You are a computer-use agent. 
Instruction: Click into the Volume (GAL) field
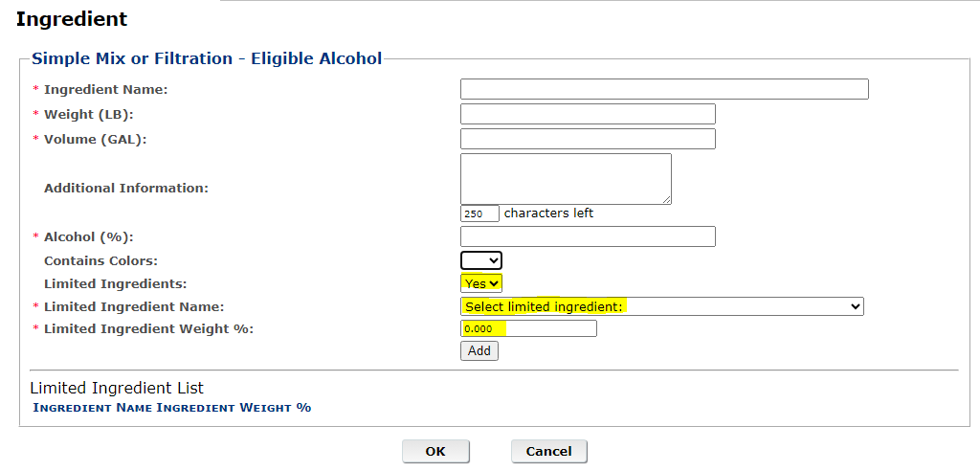tap(588, 139)
